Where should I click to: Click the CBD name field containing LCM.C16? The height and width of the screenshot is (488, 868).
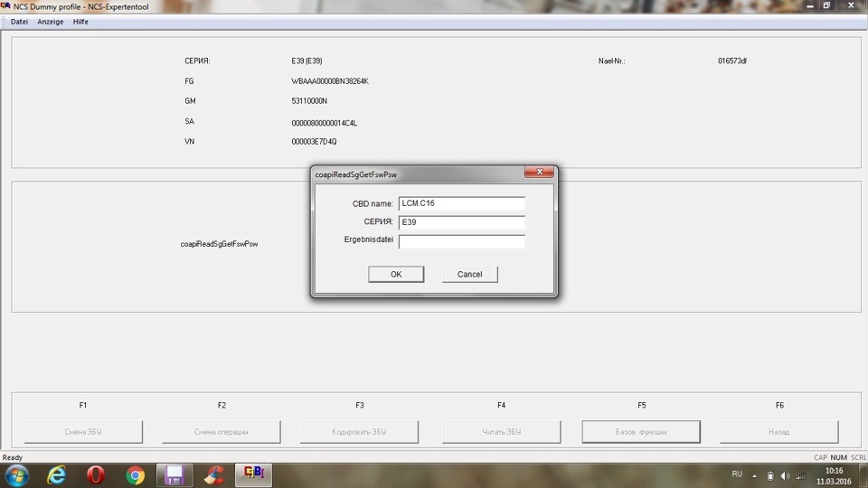click(462, 203)
